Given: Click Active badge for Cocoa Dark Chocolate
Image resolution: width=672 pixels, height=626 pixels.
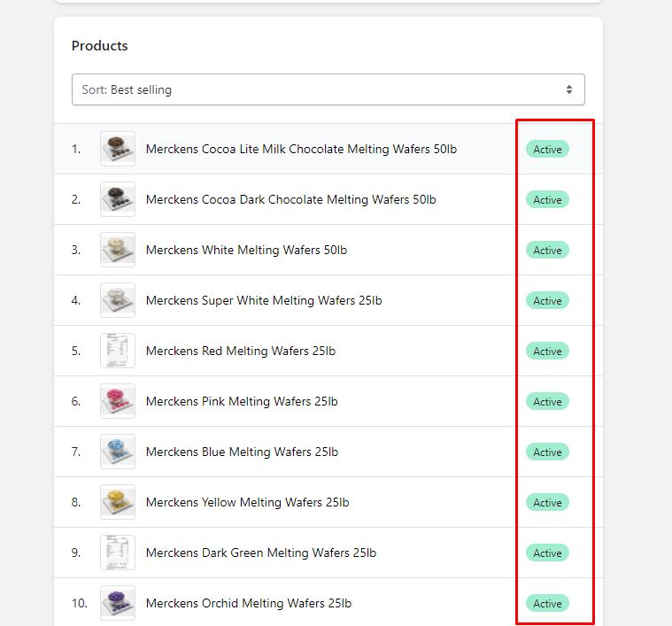Looking at the screenshot, I should tap(547, 200).
